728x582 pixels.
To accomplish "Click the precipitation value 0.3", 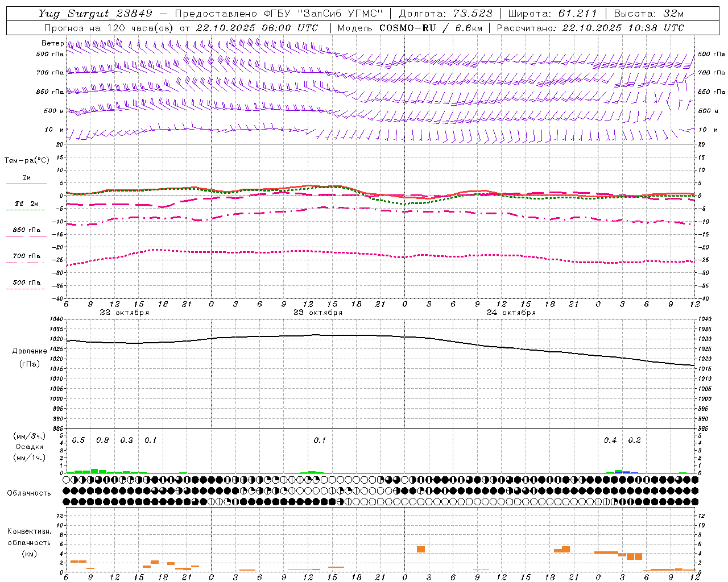I will pos(126,440).
